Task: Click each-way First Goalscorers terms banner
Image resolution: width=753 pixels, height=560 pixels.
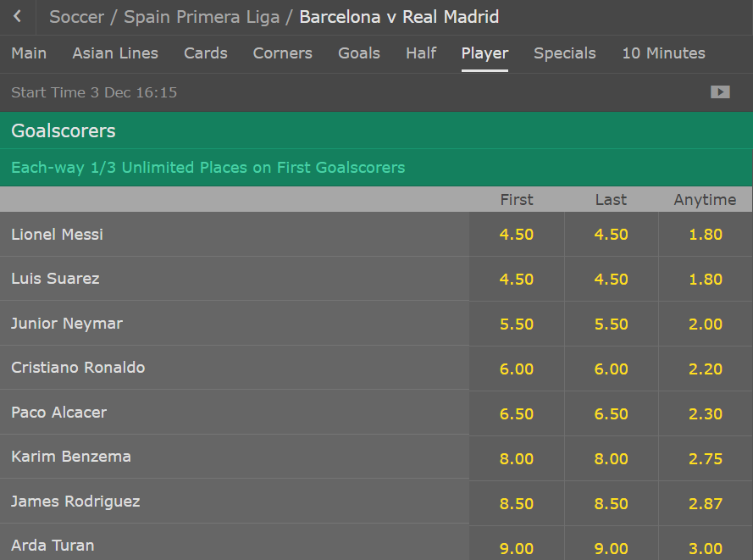Action: point(208,168)
